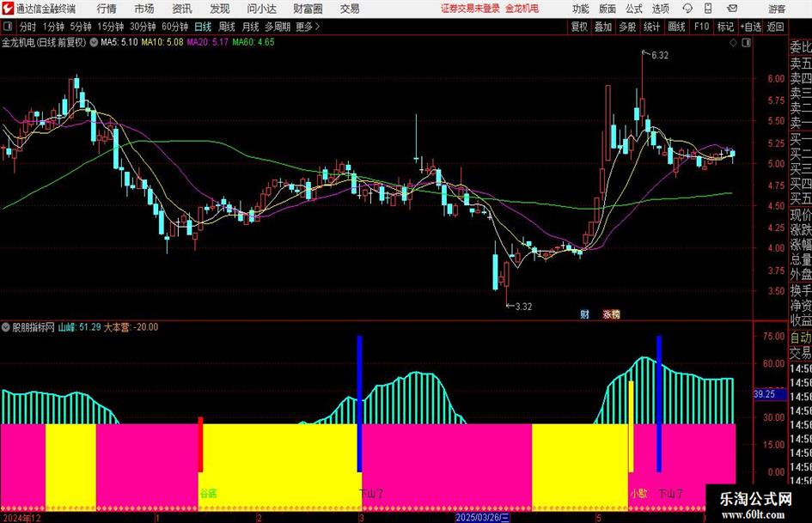This screenshot has width=812, height=523.
Task: Open the 选项 menu
Action: 660,9
